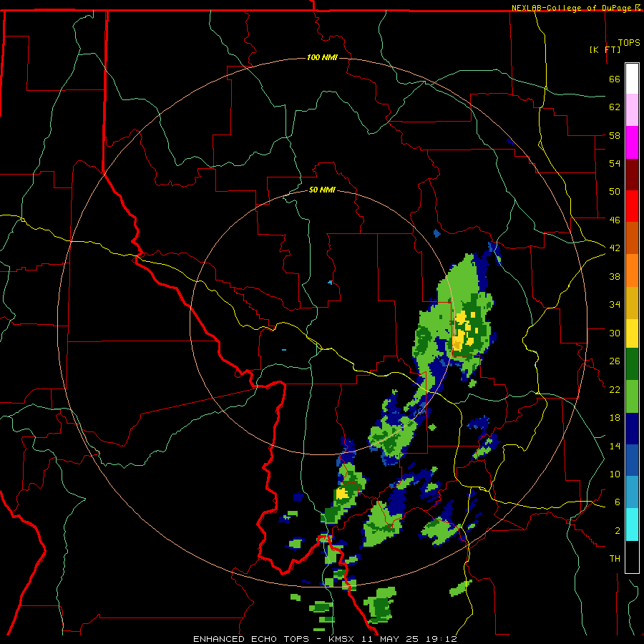Viewport: 644px width, 644px height.
Task: Click the dark red legend band
Action: [x=632, y=174]
